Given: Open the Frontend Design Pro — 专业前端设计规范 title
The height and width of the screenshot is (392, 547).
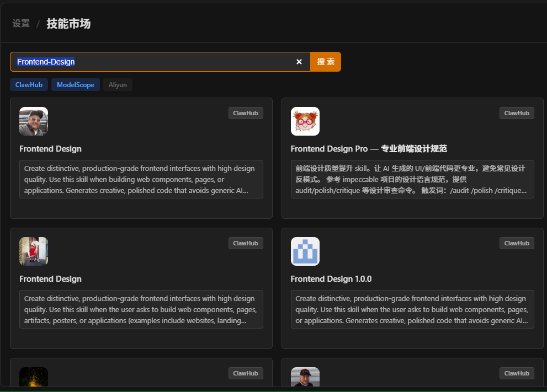Looking at the screenshot, I should tap(369, 149).
